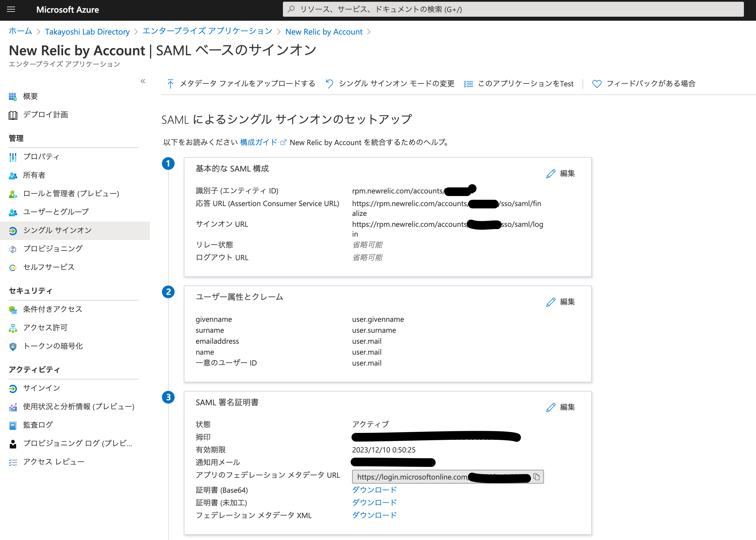
Task: Click the user.surname claim value
Action: click(x=374, y=330)
